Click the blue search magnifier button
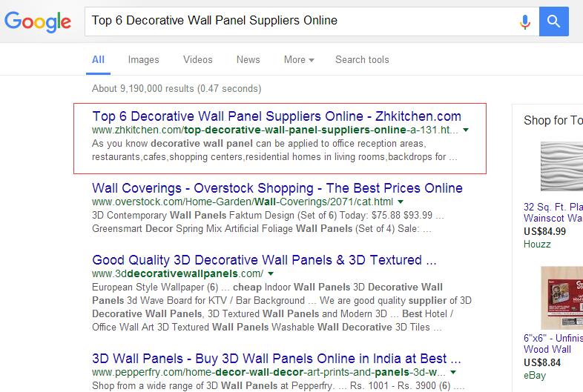Viewport: 583px width, 392px height. coord(553,21)
